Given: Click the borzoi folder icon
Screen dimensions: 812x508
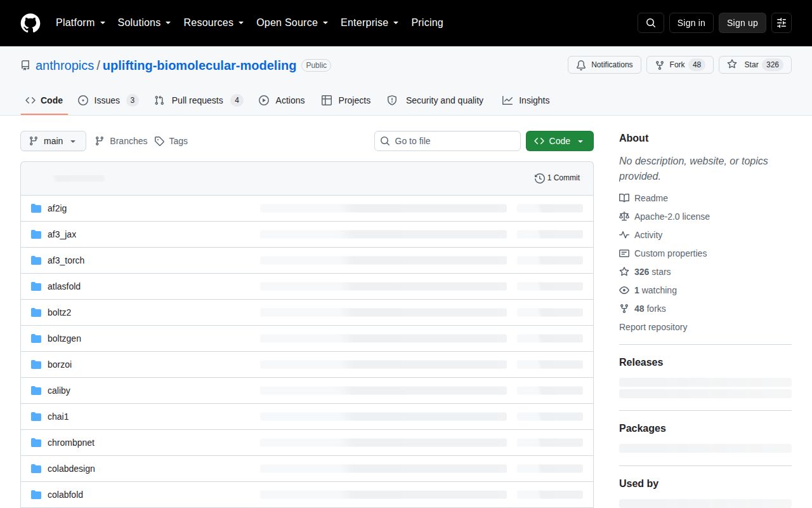Looking at the screenshot, I should tap(36, 364).
